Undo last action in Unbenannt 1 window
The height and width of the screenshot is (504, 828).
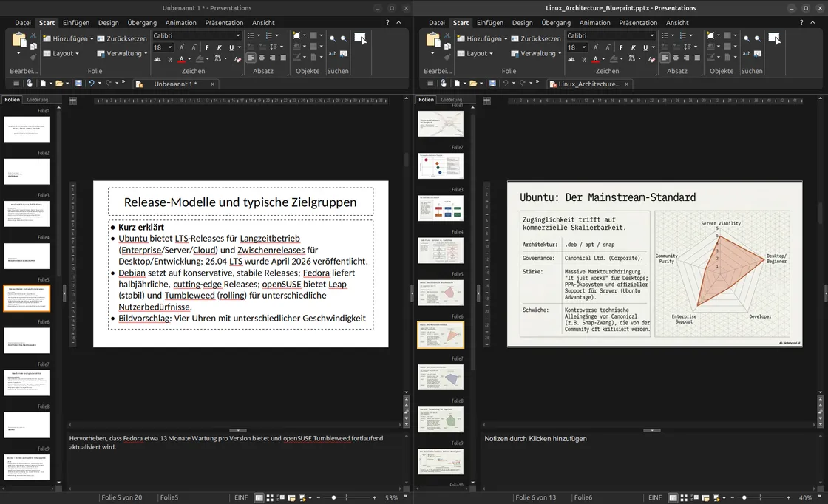[92, 84]
